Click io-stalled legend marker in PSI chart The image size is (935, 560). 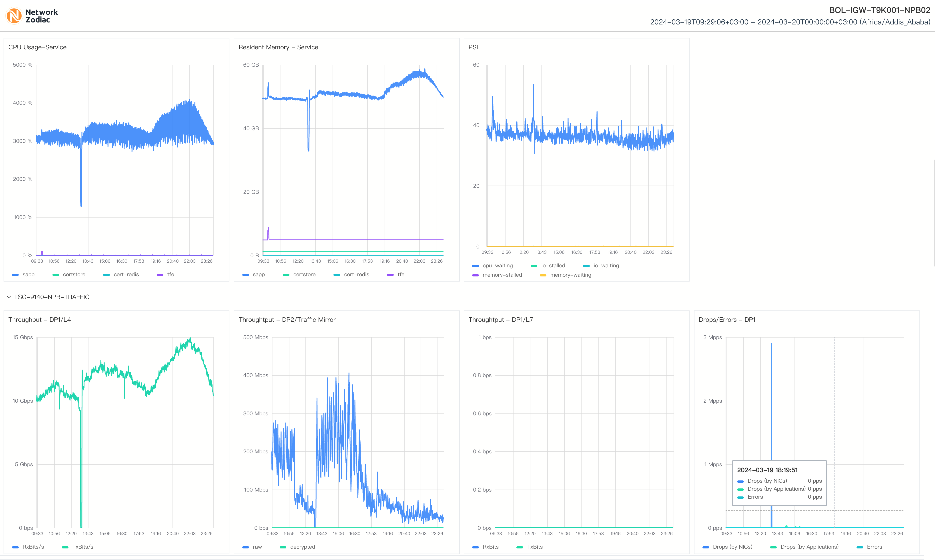(534, 266)
